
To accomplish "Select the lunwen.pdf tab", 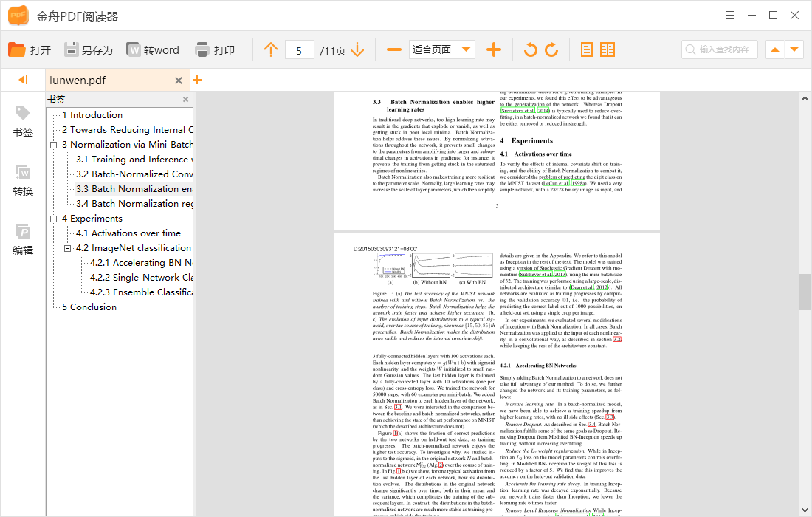I will 78,81.
